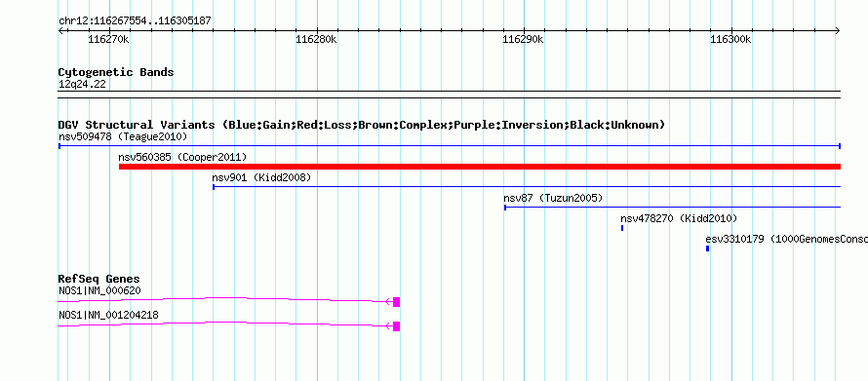Click the 12q24.22 band label
Image resolution: width=868 pixels, height=381 pixels.
click(x=82, y=85)
